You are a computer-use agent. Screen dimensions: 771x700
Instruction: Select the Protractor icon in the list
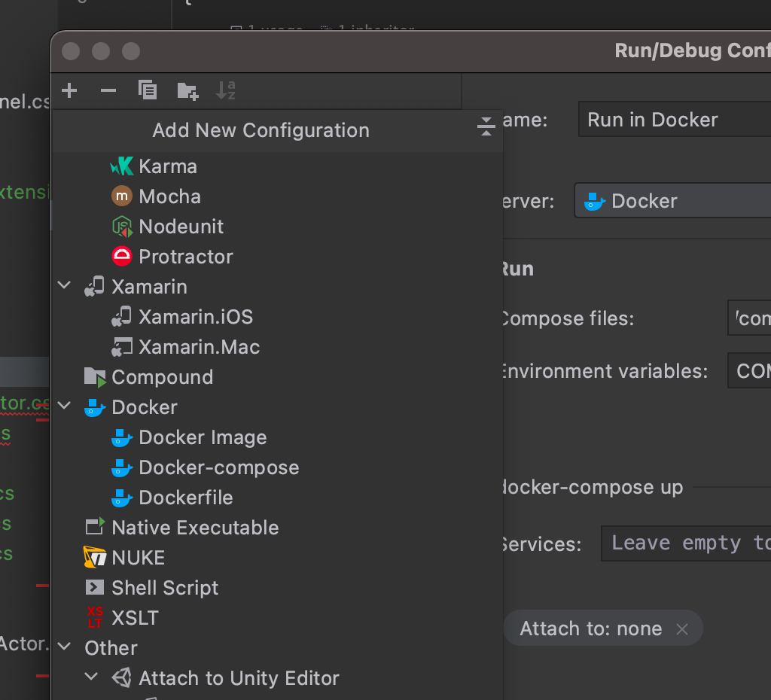pyautogui.click(x=121, y=257)
